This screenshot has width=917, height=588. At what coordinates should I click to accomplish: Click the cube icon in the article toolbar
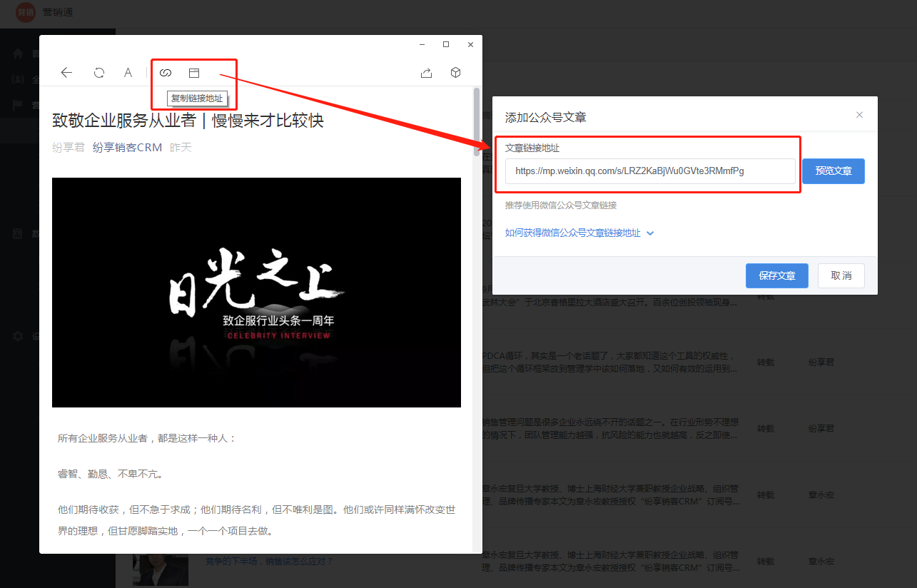455,73
